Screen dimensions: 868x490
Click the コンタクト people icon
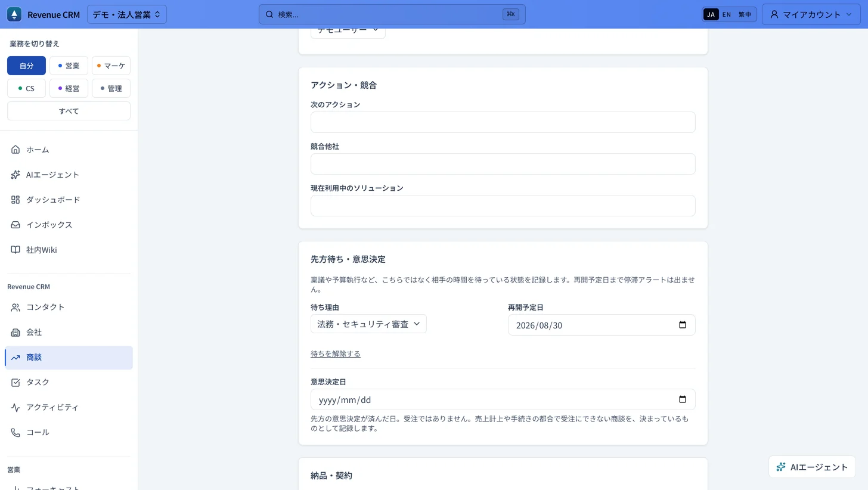[x=15, y=307]
